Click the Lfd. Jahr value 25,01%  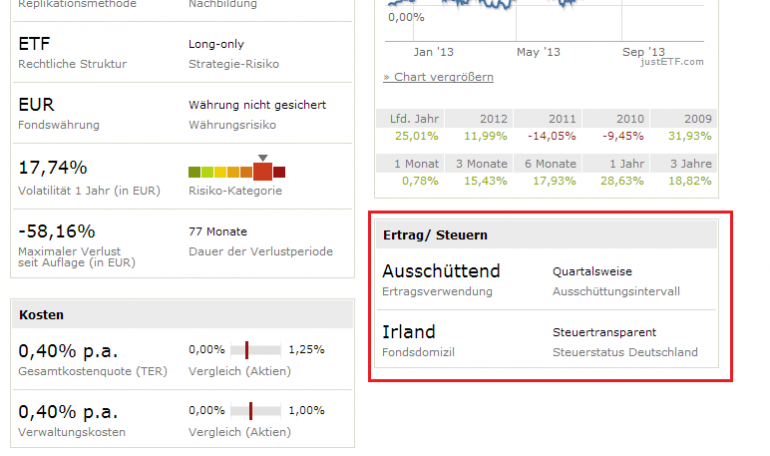tap(416, 136)
